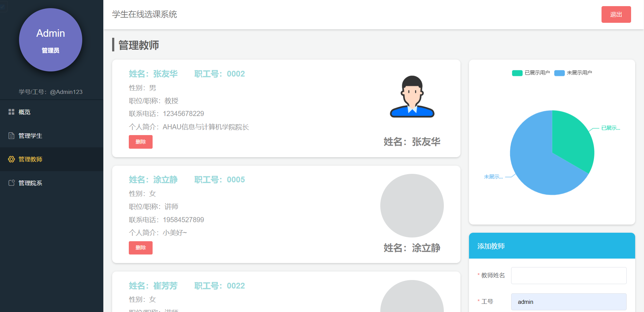Click the 职工号：0002 text

click(x=220, y=74)
